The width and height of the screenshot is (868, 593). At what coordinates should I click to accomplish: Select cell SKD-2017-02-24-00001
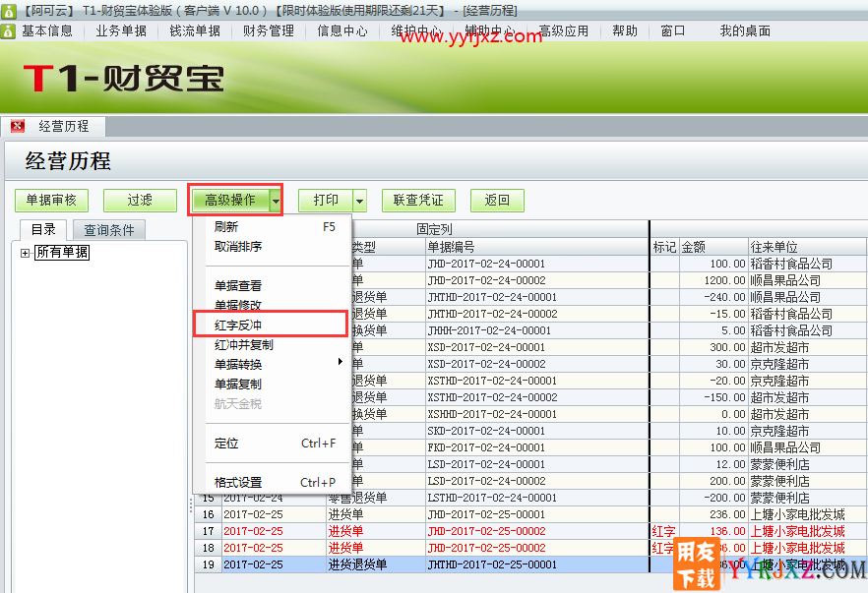point(537,431)
